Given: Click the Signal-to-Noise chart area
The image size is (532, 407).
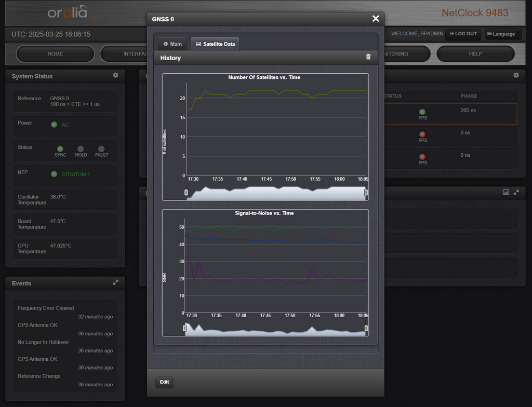Looking at the screenshot, I should click(275, 265).
